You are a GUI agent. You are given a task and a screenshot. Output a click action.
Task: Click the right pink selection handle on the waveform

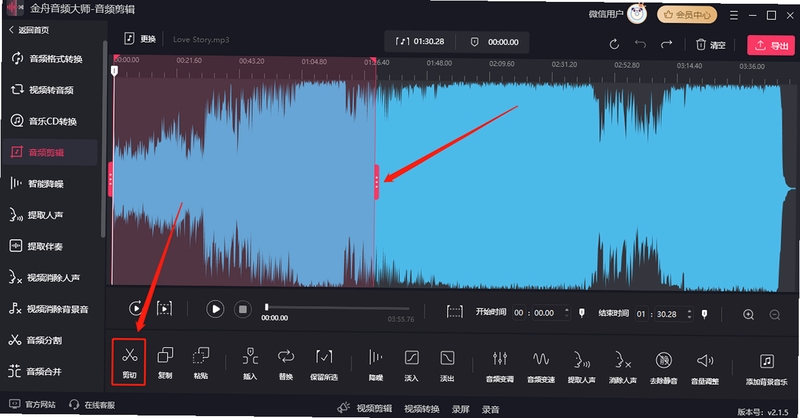pyautogui.click(x=377, y=182)
